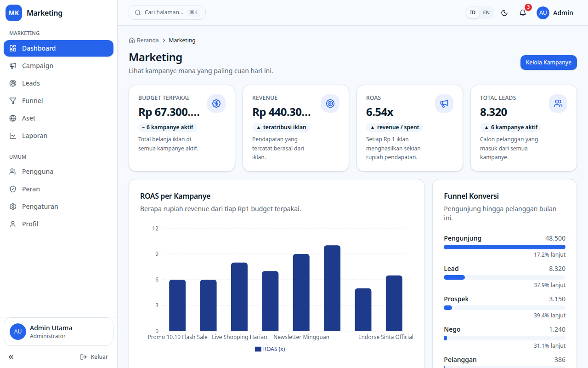The image size is (588, 368).
Task: Click the people icon on the Total Leads card
Action: point(558,103)
